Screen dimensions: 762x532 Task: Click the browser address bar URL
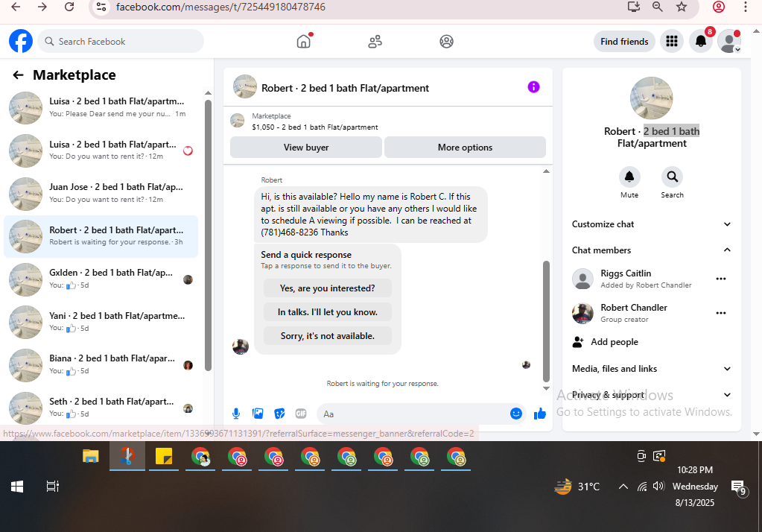[x=220, y=7]
